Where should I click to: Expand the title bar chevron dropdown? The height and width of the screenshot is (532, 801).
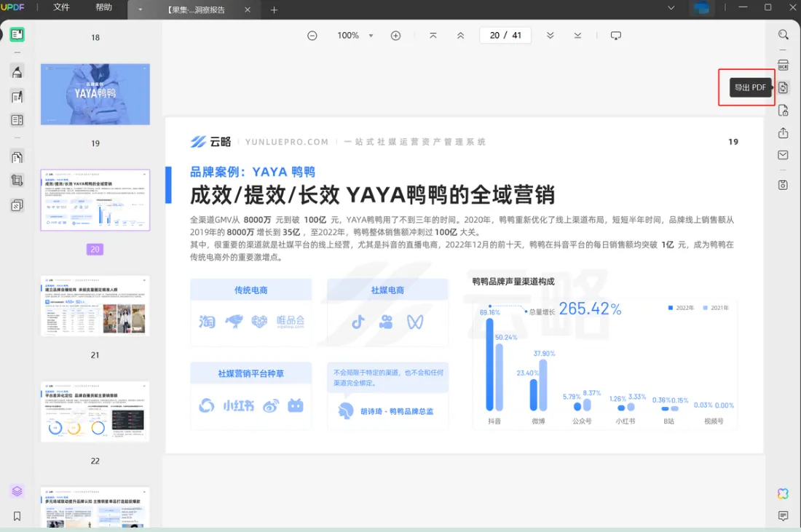[671, 8]
